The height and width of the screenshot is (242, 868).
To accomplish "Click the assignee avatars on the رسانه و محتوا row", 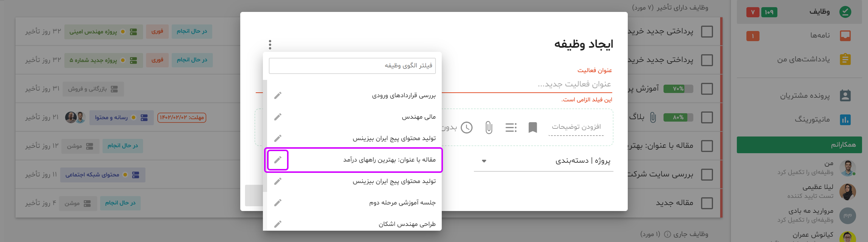I will pyautogui.click(x=75, y=117).
